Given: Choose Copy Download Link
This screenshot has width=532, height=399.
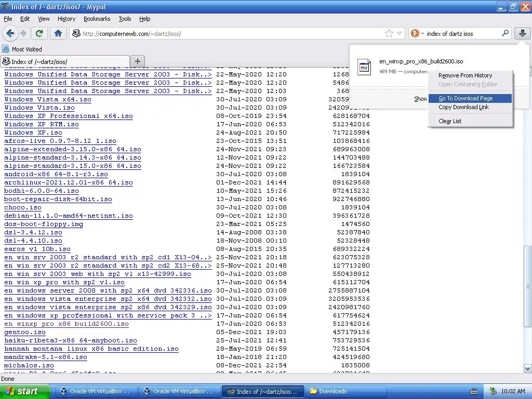Looking at the screenshot, I should (x=470, y=107).
